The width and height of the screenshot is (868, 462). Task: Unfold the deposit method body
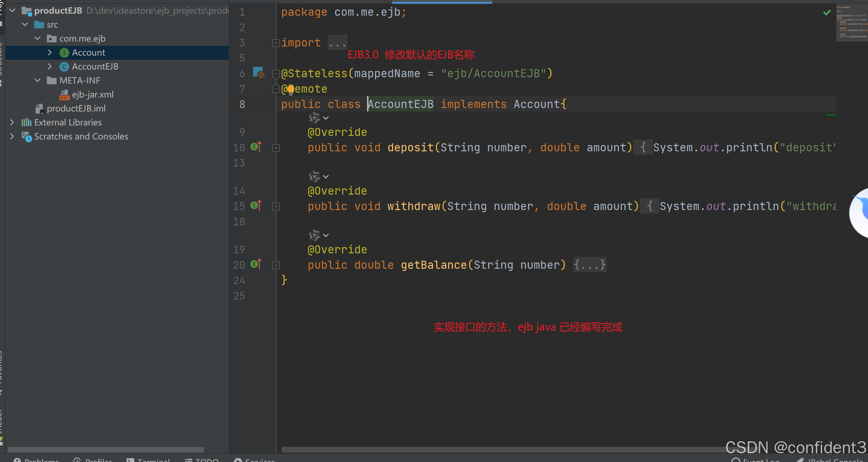click(276, 148)
